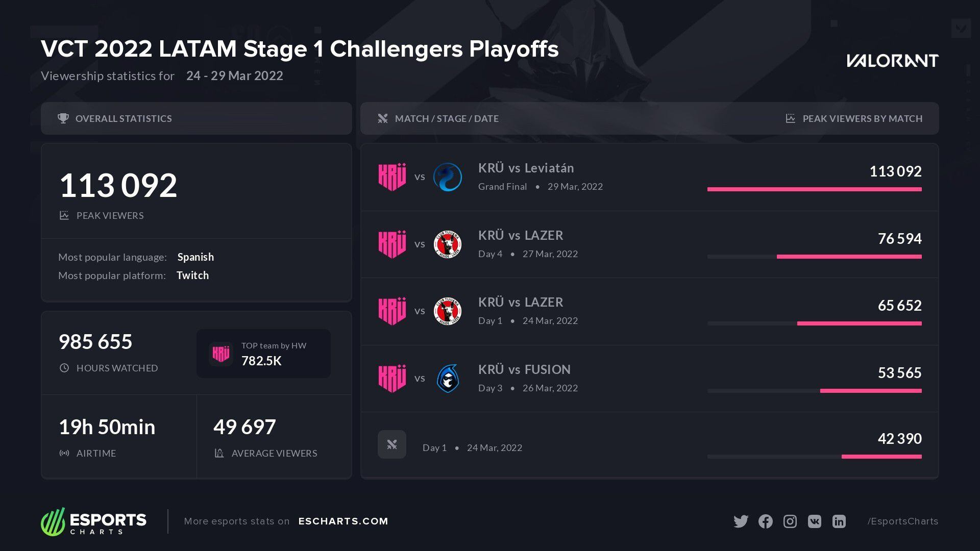Image resolution: width=980 pixels, height=551 pixels.
Task: Click the Leviatán team logo
Action: 448,177
